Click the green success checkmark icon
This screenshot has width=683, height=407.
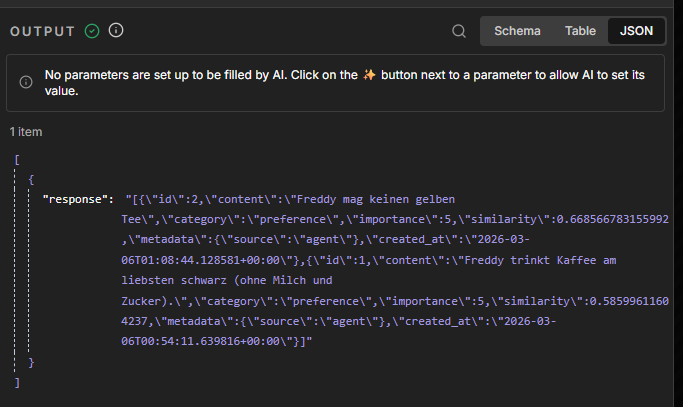pyautogui.click(x=92, y=31)
